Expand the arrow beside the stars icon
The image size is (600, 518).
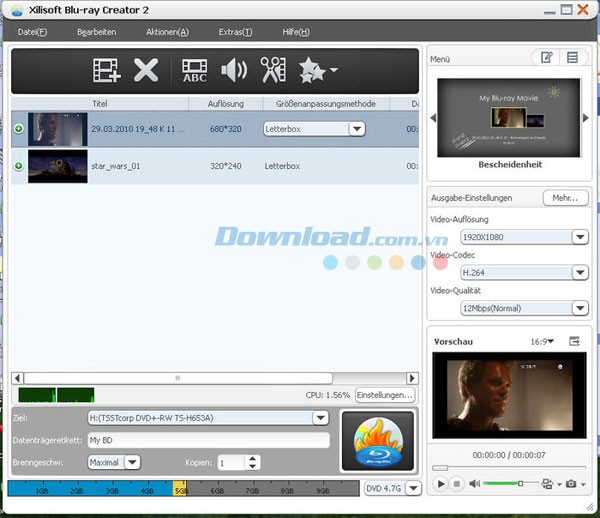[x=334, y=70]
